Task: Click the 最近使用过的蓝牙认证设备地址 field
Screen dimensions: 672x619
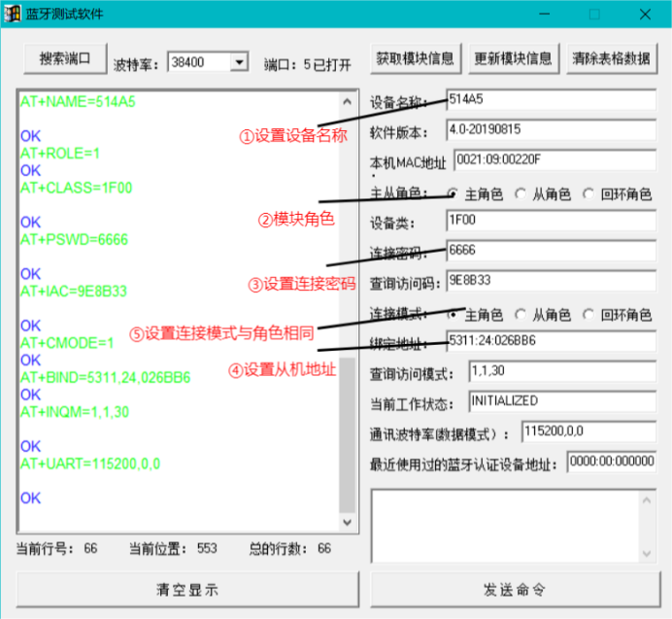Action: pyautogui.click(x=612, y=462)
